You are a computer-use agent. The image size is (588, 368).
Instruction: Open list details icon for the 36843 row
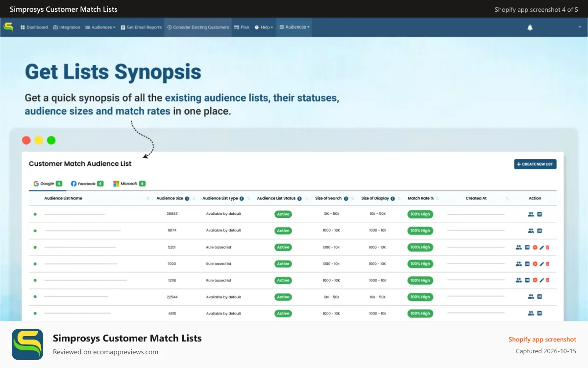(539, 214)
